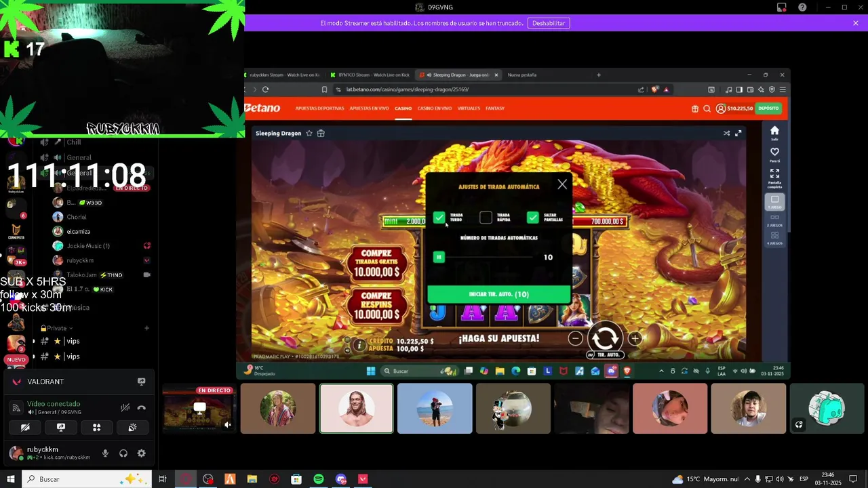Select the 4 Juegos layout
Screen dimensions: 868x488
click(774, 238)
